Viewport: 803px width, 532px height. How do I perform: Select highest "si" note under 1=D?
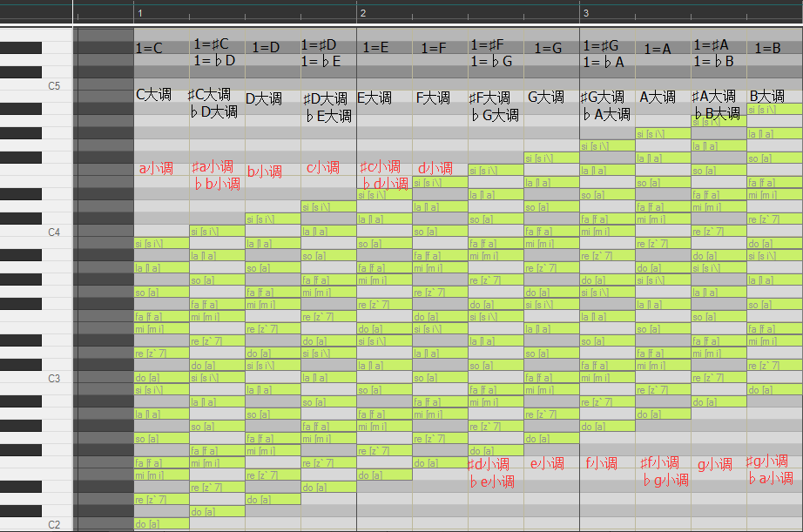coord(273,219)
